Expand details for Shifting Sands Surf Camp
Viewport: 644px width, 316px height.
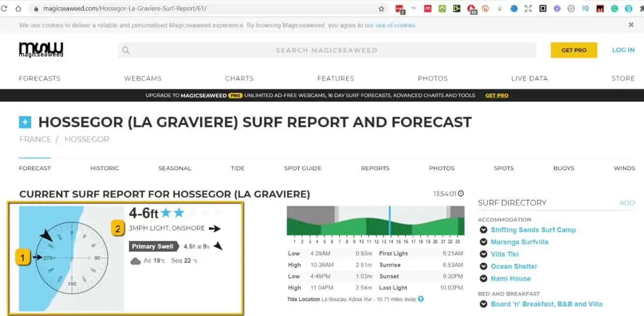[x=484, y=230]
